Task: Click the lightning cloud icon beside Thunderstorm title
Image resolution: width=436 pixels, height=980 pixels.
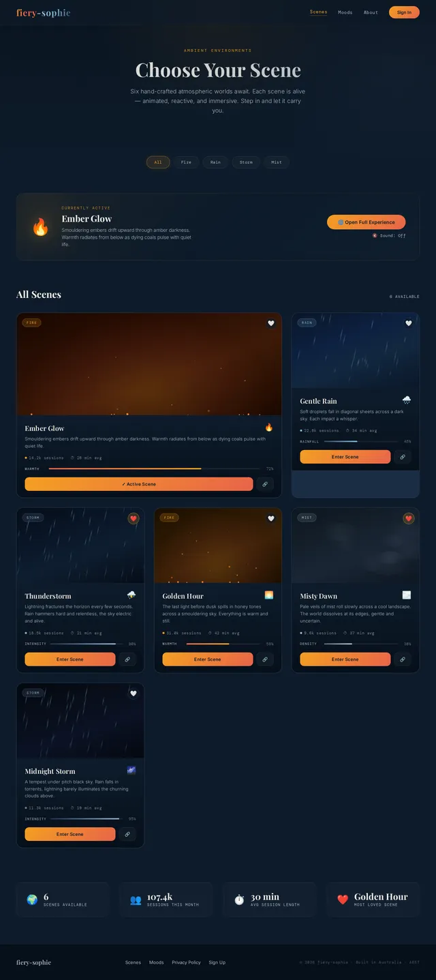Action: (131, 595)
